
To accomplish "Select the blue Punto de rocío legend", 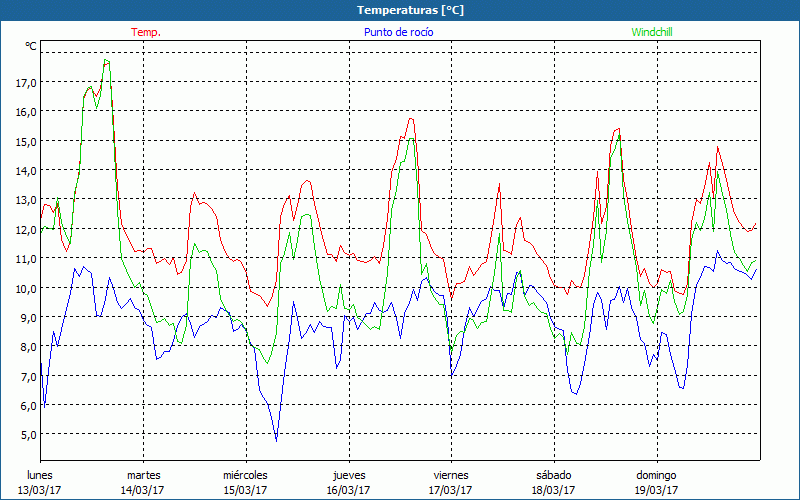I will (x=398, y=32).
